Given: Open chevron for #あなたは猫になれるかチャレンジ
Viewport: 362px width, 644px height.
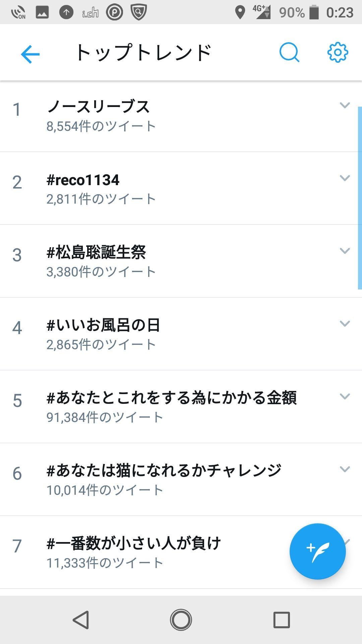Looking at the screenshot, I should (345, 469).
